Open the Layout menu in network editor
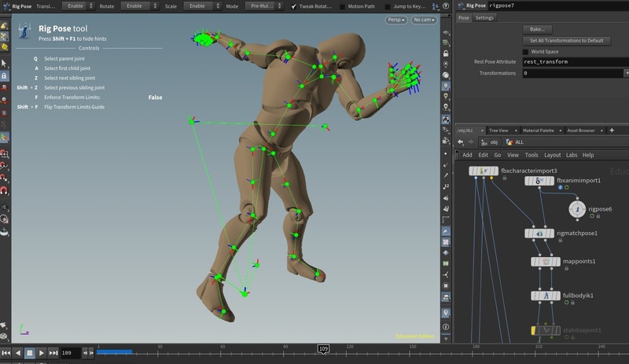This screenshot has height=364, width=629. coord(552,155)
